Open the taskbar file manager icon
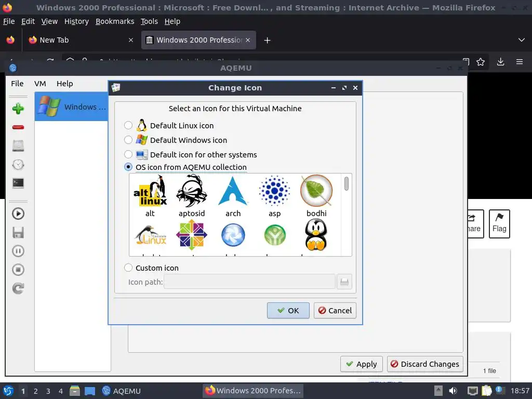 tap(75, 391)
